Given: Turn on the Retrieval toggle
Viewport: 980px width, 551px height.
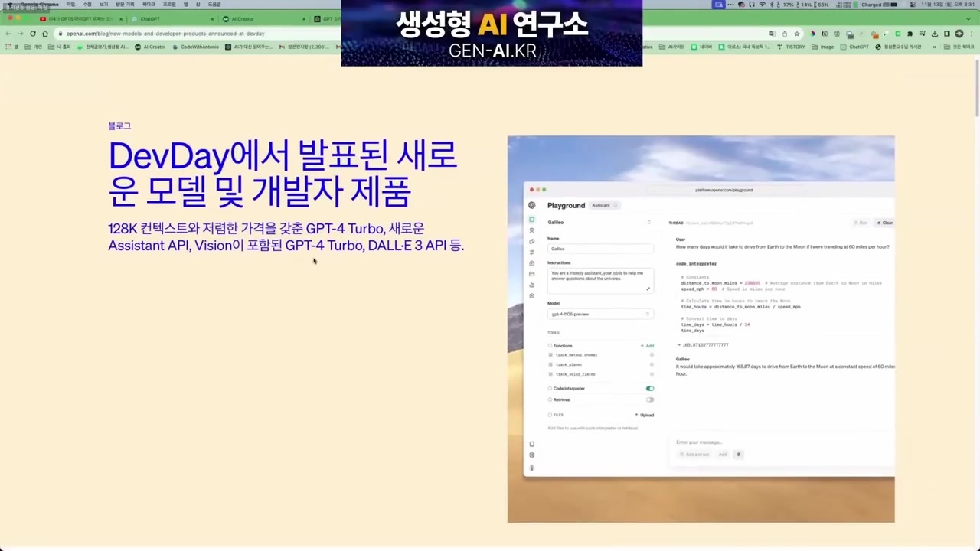Looking at the screenshot, I should tap(650, 399).
